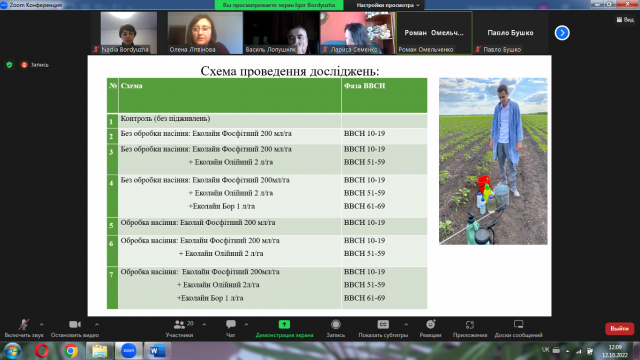Expand video options arrow next to camera

[97, 324]
